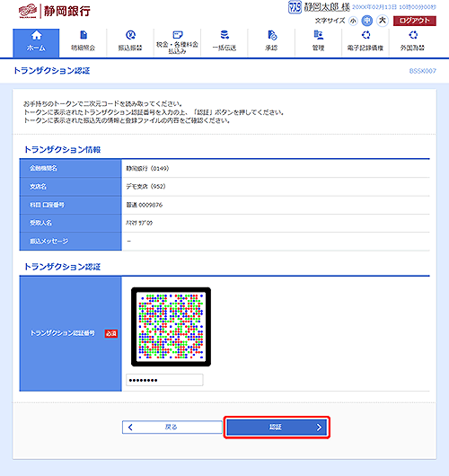Click the colored two-dimensional code image
Viewport: 449px width, 476px height.
coord(171,327)
